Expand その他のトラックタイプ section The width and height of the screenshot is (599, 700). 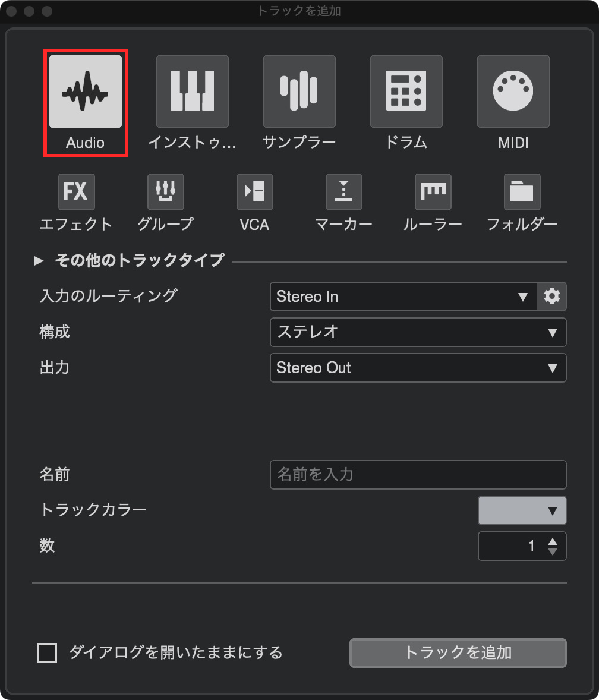point(39,260)
